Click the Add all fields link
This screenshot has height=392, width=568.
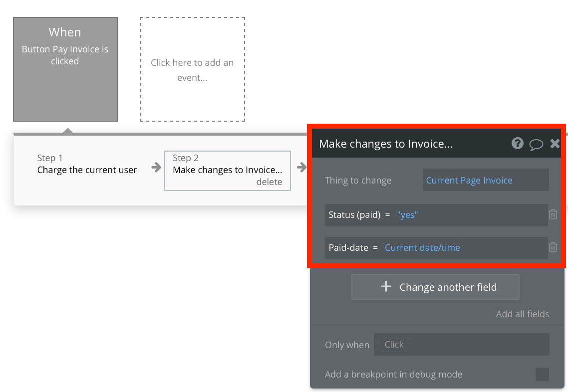[522, 314]
